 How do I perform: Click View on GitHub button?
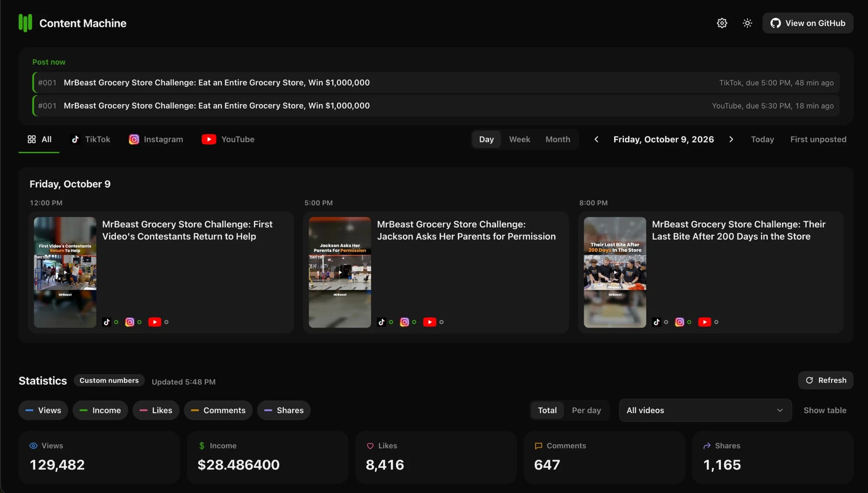pyautogui.click(x=808, y=23)
